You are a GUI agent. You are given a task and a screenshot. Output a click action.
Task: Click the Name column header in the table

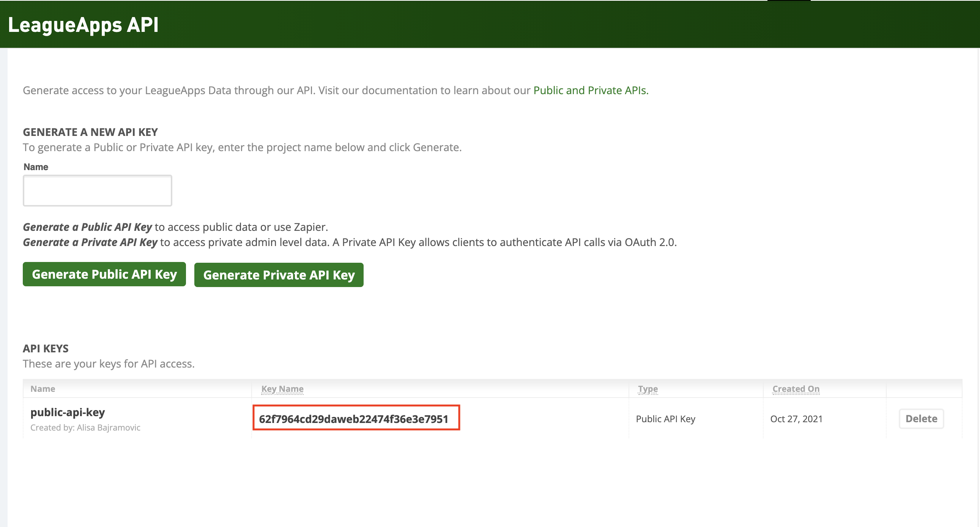(43, 389)
